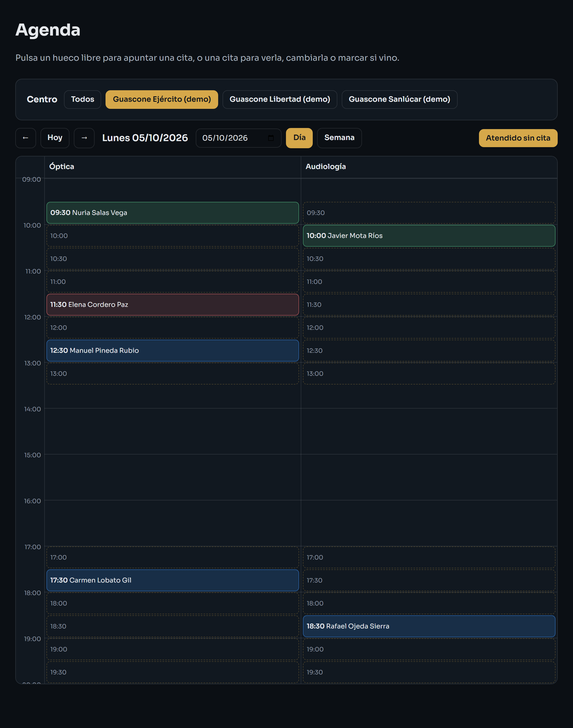Book the free 18:30 slot in Óptica

173,626
